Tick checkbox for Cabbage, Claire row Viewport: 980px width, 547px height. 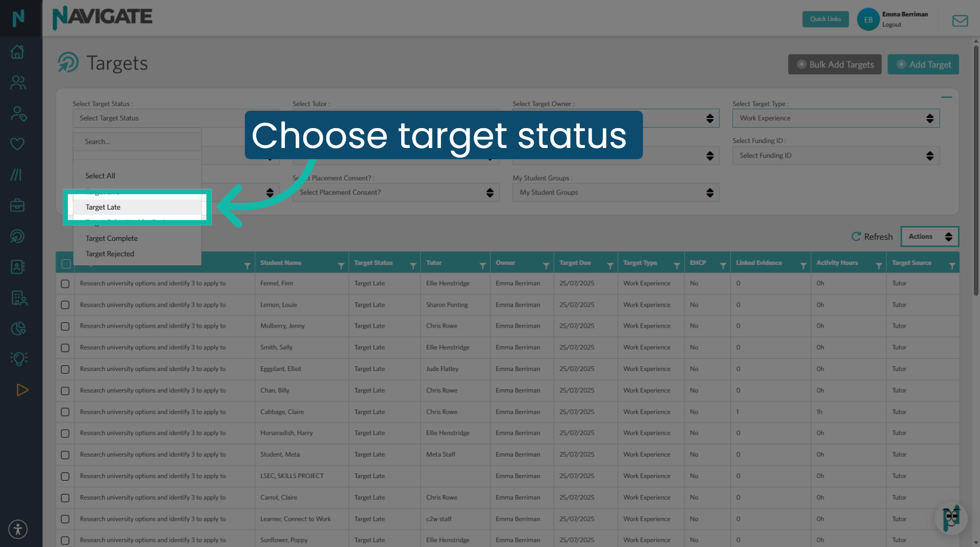click(65, 412)
